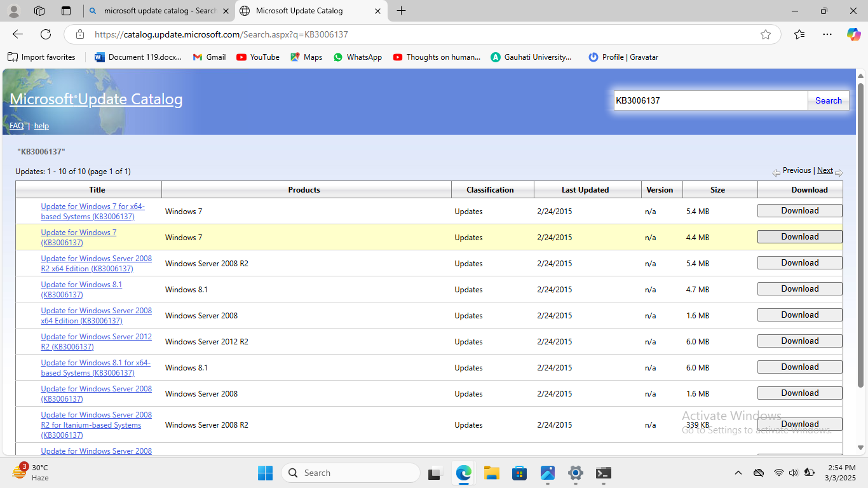
Task: Click the KB3006137 catalog search field
Action: [x=710, y=100]
